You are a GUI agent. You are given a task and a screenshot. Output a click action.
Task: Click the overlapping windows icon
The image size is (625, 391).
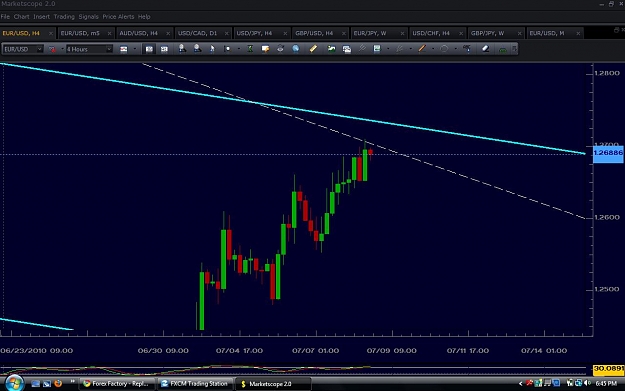347,49
